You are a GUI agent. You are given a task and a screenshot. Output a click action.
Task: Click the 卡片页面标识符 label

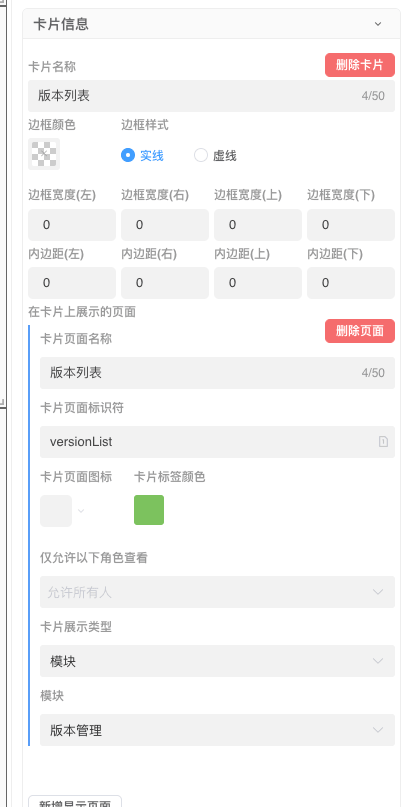point(82,408)
